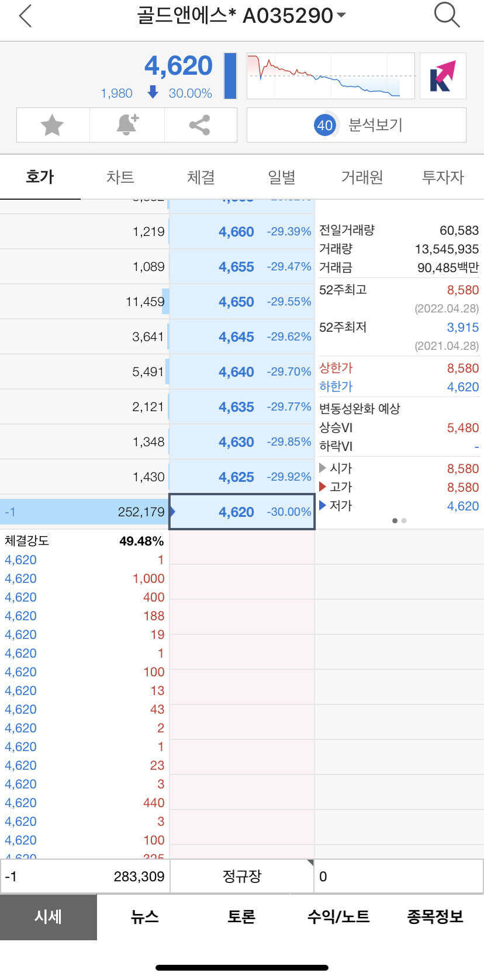Switch to the 체결 tab
The width and height of the screenshot is (484, 980).
coord(201,177)
